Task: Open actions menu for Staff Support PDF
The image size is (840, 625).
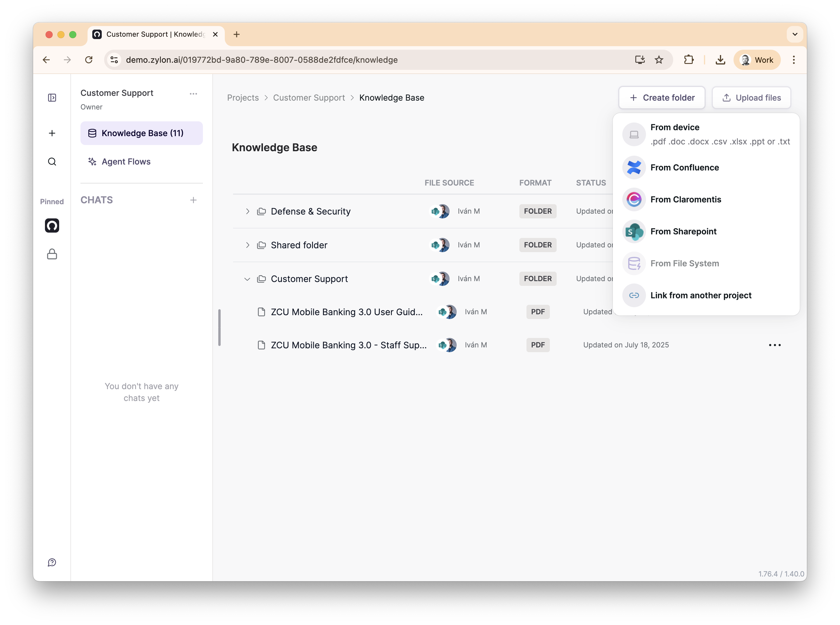Action: [775, 345]
